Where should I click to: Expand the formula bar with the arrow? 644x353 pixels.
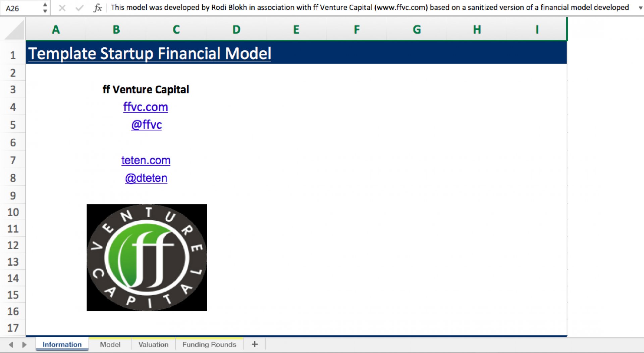[640, 8]
